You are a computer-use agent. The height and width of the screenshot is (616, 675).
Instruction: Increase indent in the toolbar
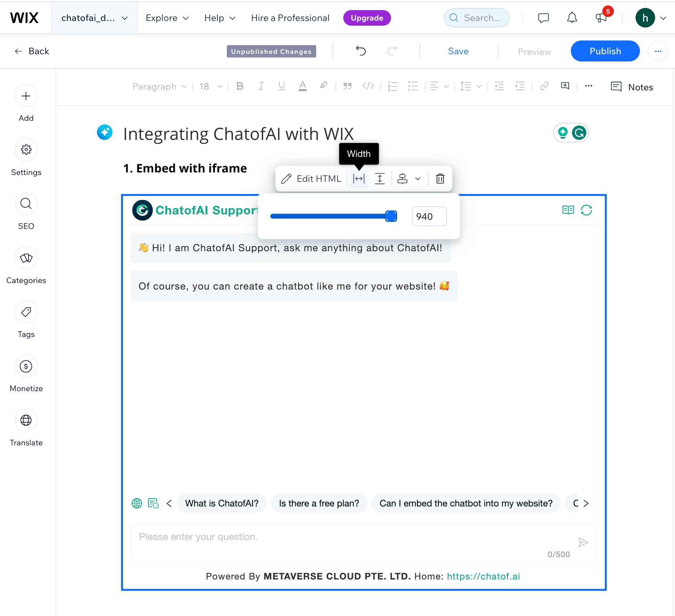520,86
